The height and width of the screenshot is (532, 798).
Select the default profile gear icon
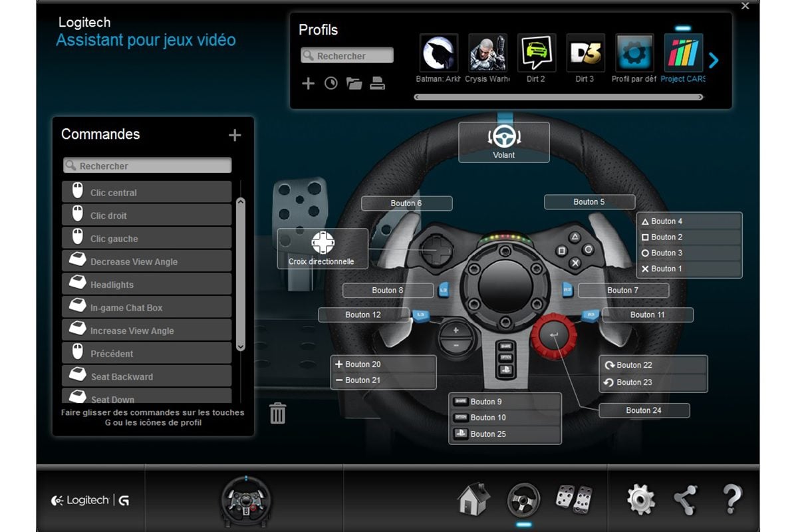point(634,53)
